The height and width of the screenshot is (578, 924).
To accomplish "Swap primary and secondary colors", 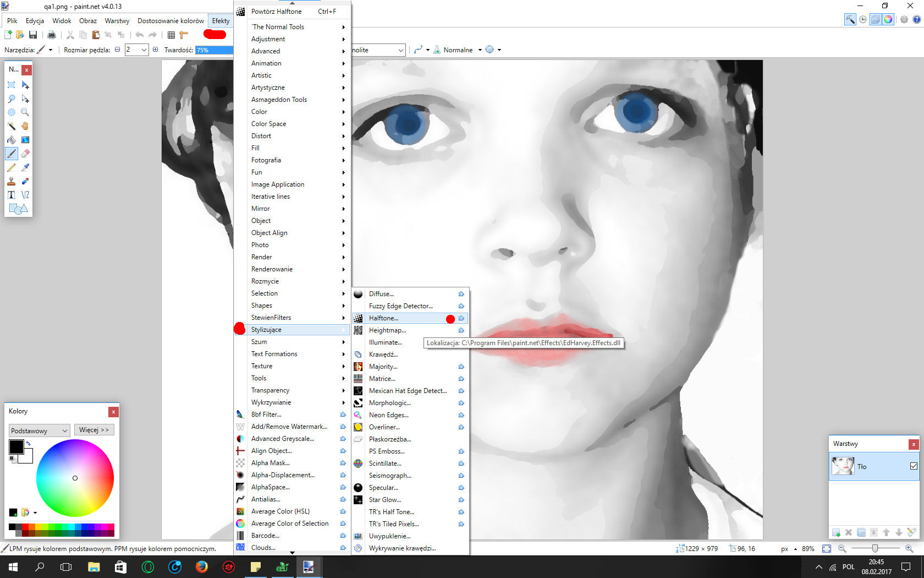I will point(28,443).
